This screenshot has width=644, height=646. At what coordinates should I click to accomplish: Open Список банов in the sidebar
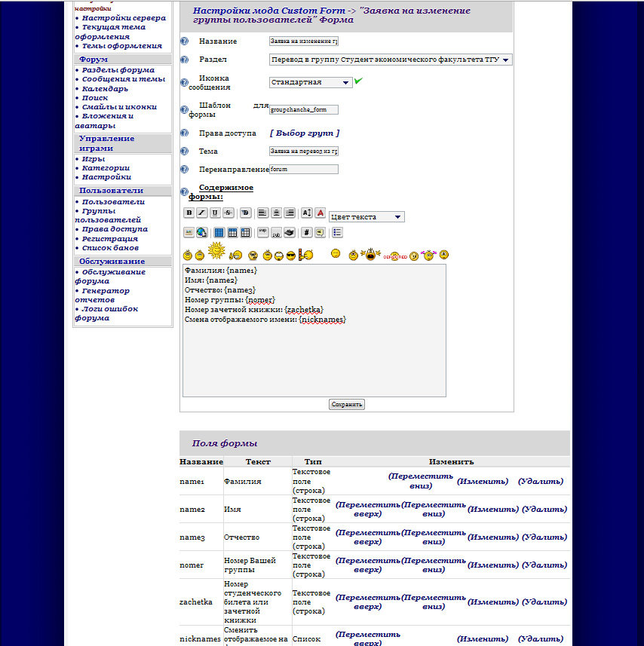pos(110,248)
